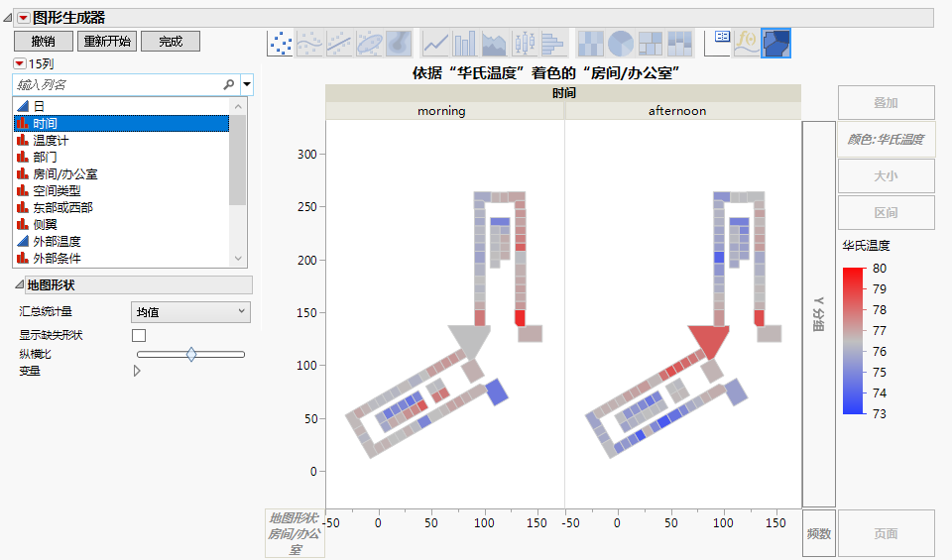952x560 pixels.
Task: Open the red triangle menu beside 15列
Action: pyautogui.click(x=20, y=63)
